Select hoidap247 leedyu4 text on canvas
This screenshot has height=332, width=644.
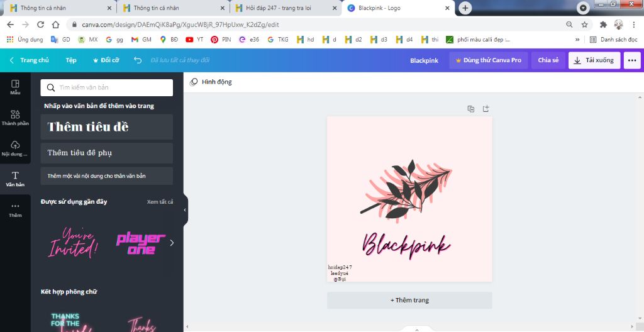click(340, 274)
